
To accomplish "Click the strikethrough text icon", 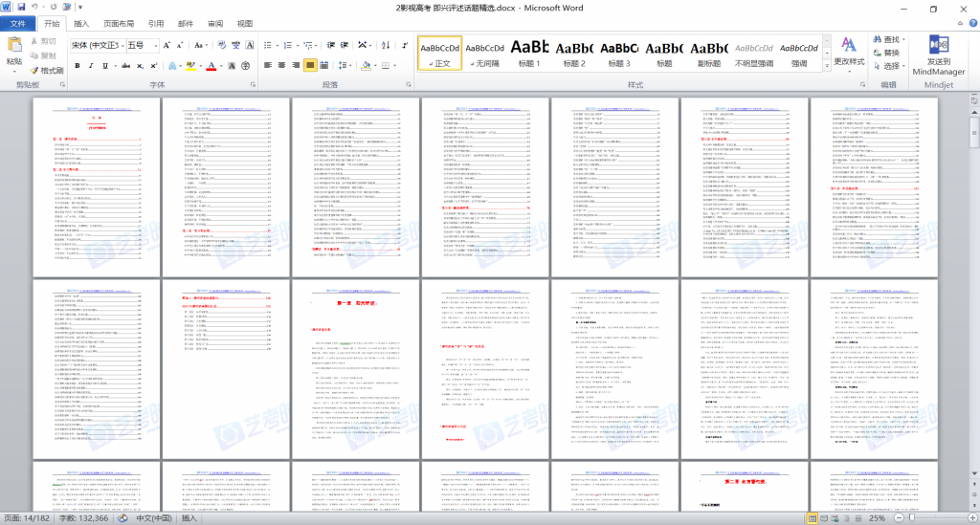I will (x=123, y=66).
